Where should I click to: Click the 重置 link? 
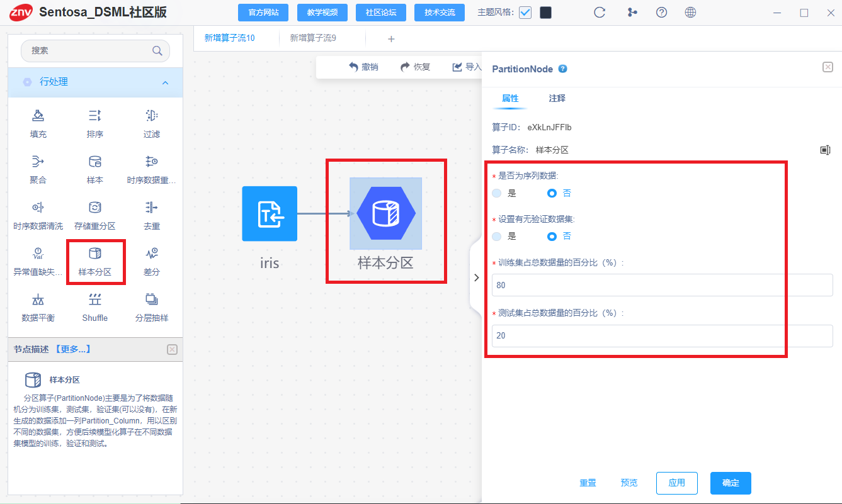point(588,483)
